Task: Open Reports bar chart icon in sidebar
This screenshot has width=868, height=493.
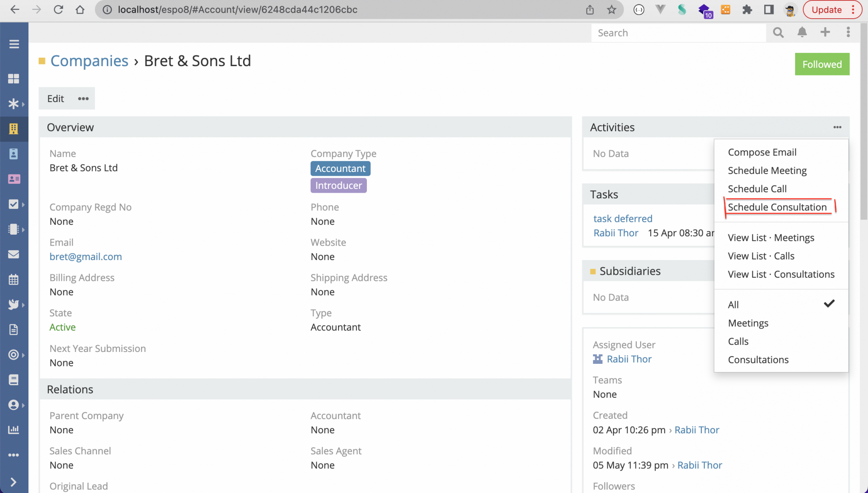Action: (14, 429)
